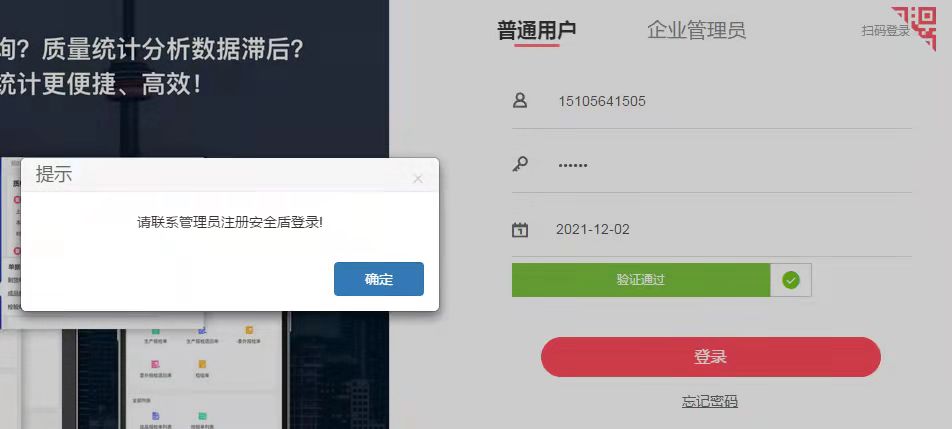This screenshot has width=952, height=429.
Task: Close the 提示 dialog with the X
Action: click(x=418, y=178)
